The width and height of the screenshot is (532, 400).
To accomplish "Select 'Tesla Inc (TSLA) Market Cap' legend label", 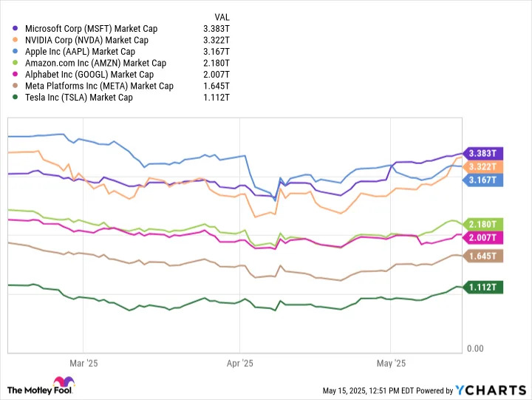I will (79, 98).
